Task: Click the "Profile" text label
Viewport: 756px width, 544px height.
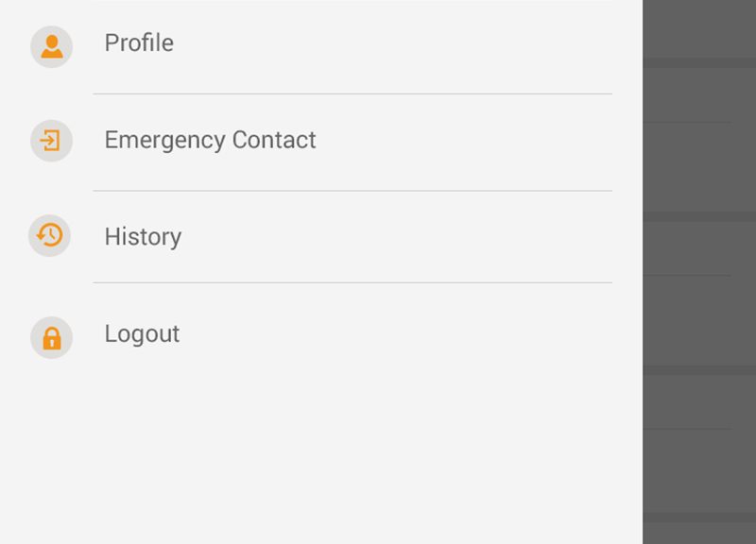Action: (139, 42)
